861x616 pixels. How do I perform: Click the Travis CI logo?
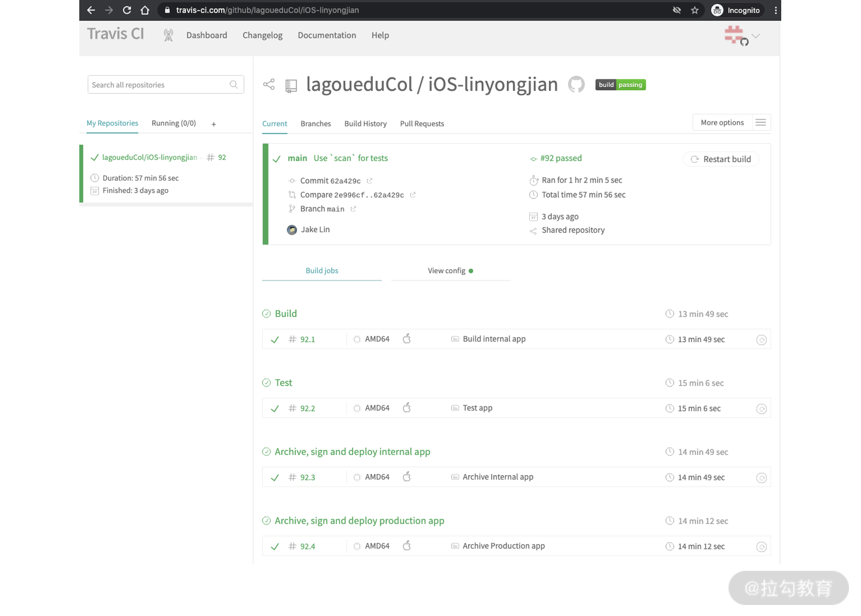tap(115, 34)
